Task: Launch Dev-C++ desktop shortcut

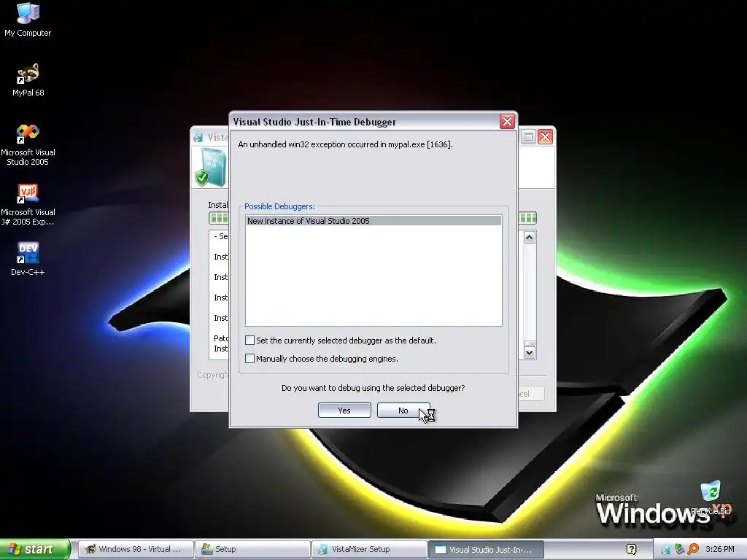Action: click(28, 259)
